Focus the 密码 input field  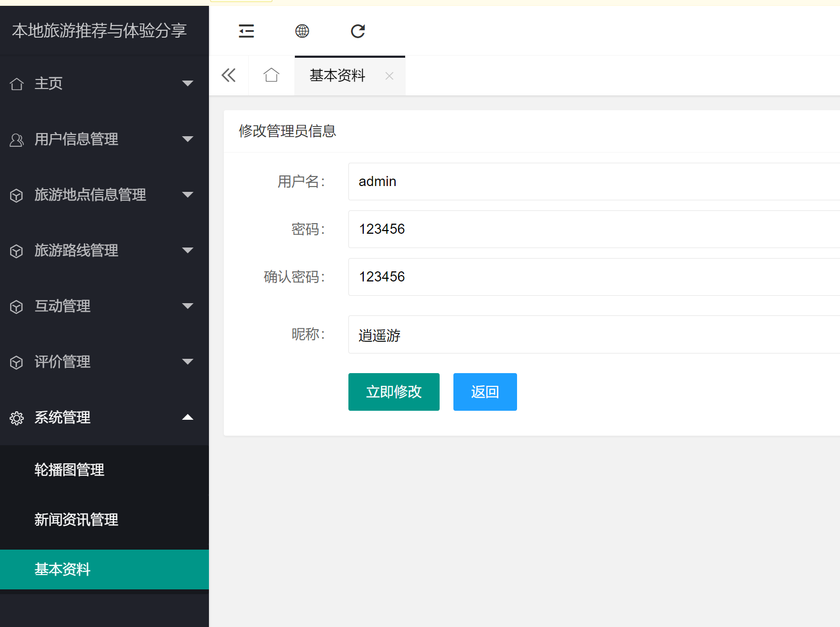click(594, 229)
